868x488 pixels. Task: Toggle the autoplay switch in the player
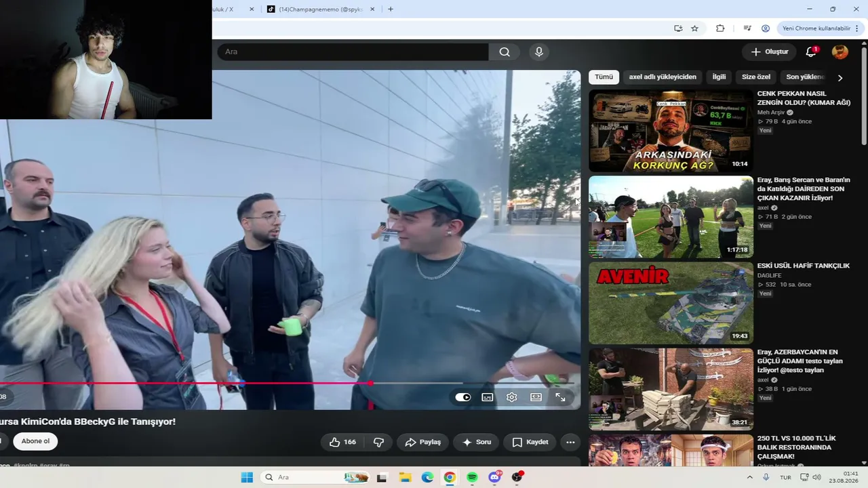463,397
